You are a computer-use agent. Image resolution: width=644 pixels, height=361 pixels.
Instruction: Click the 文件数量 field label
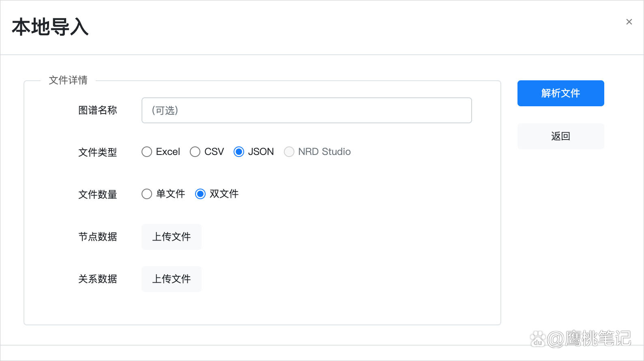pos(98,195)
